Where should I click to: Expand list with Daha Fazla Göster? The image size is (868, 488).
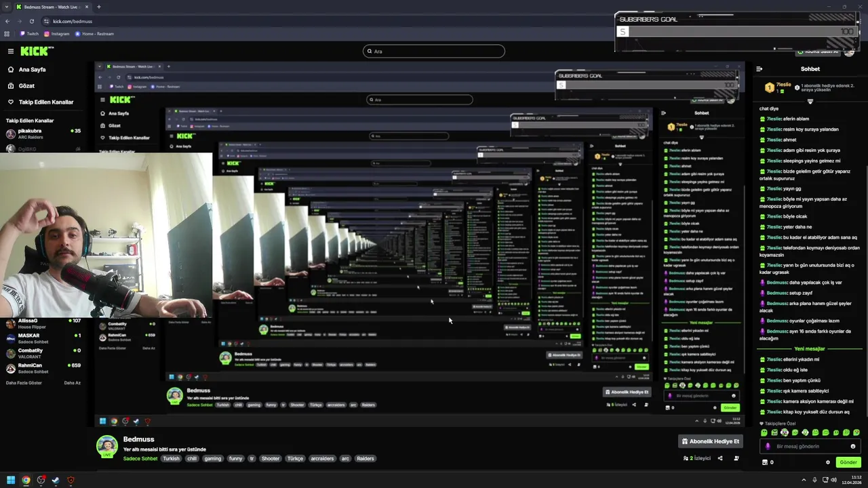coord(24,382)
